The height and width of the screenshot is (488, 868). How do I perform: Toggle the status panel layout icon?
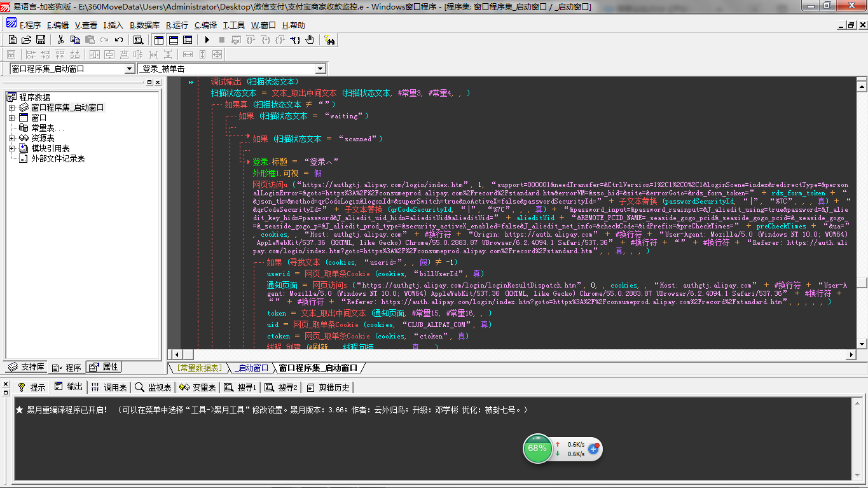[173, 39]
